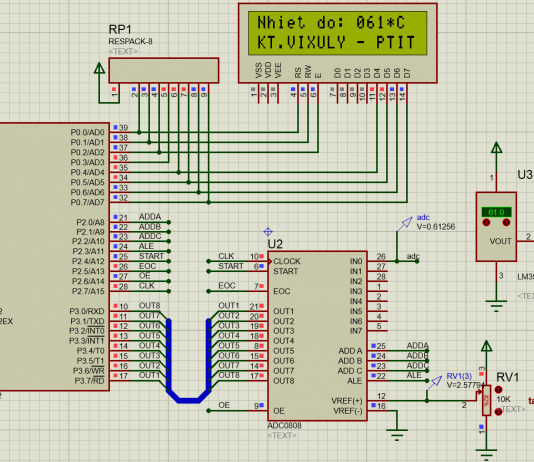Click the P3.7/RD pin label

pyautogui.click(x=90, y=381)
